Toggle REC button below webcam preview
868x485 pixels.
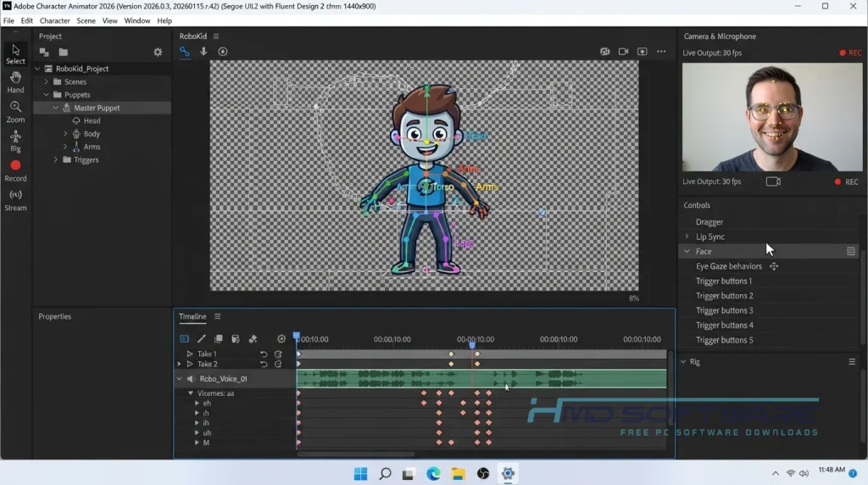[x=847, y=181]
